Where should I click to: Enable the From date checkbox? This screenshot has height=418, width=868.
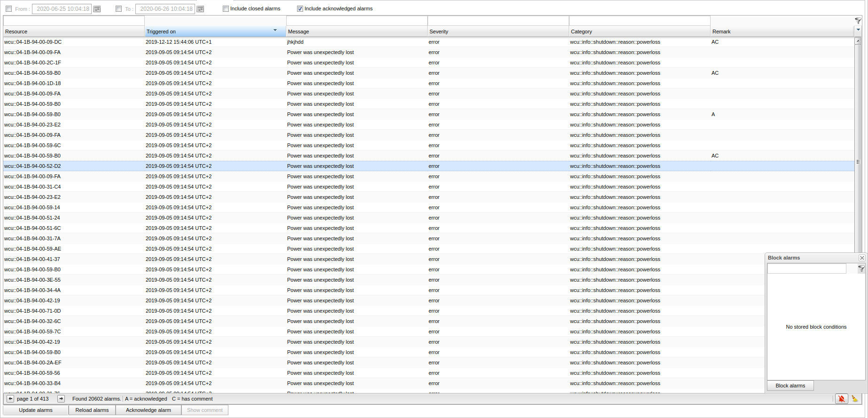coord(9,9)
